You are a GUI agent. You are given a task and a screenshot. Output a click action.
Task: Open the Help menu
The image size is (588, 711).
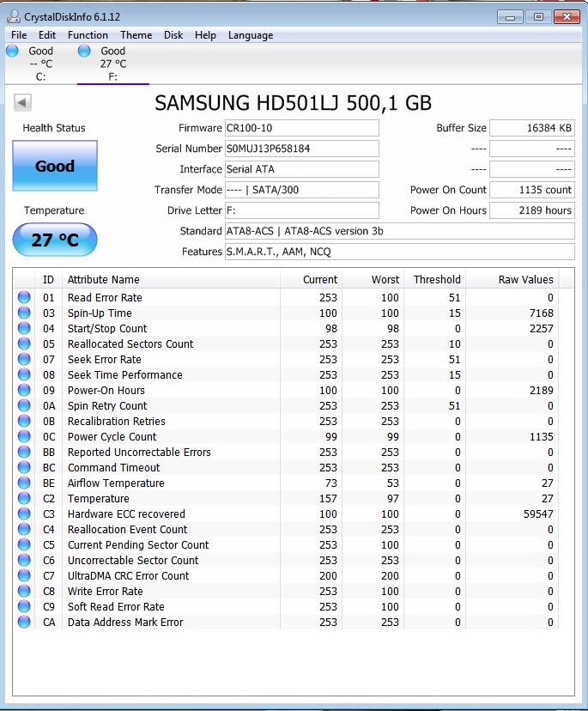coord(205,35)
